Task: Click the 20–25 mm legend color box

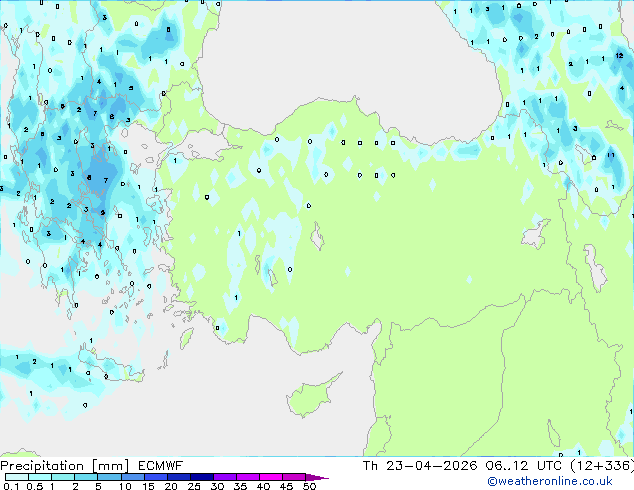Action: (178, 477)
